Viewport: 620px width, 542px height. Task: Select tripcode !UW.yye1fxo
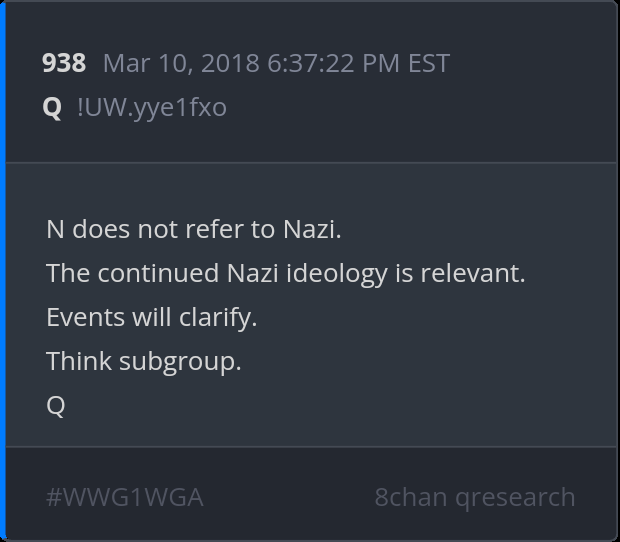click(x=152, y=108)
